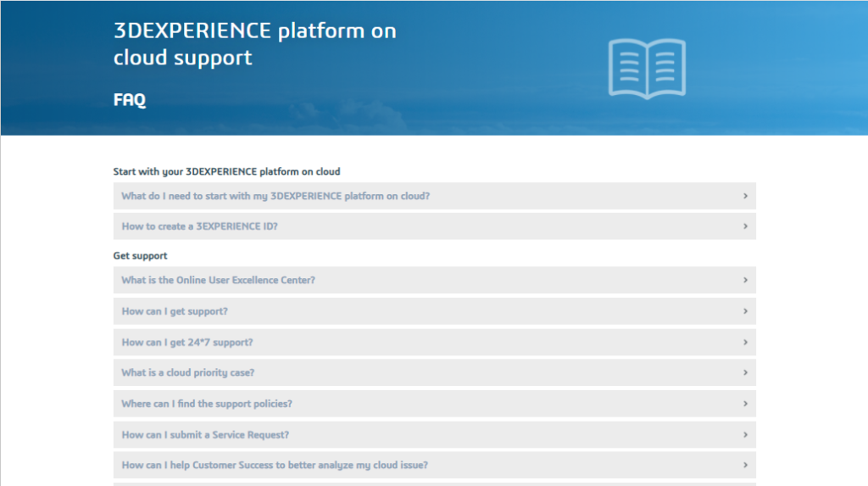Click the 'Get support' section heading
The height and width of the screenshot is (486, 868).
(140, 255)
